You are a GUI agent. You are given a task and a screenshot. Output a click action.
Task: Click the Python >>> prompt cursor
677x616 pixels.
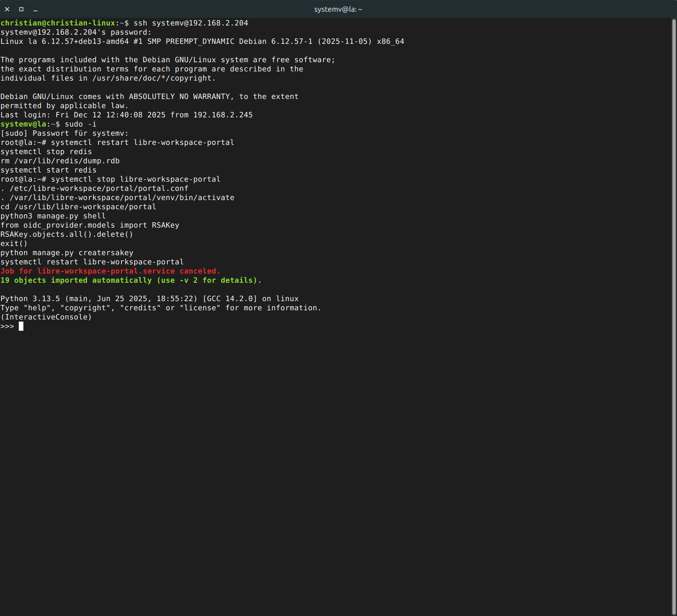click(x=21, y=326)
